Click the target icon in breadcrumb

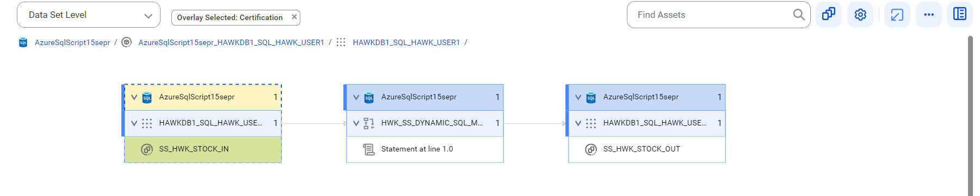(127, 42)
